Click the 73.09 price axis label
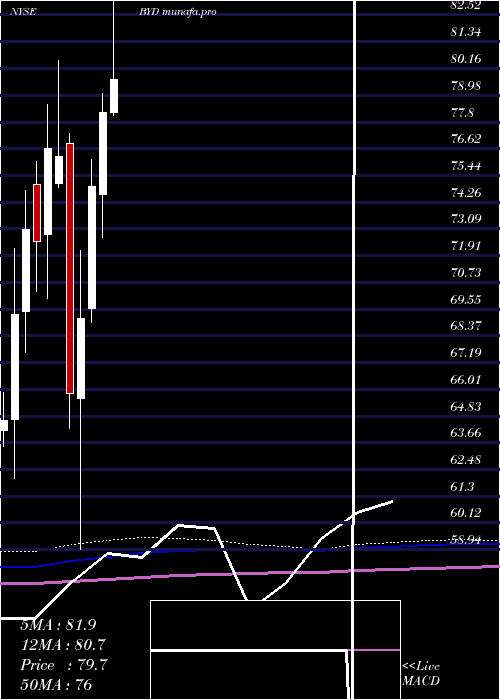The height and width of the screenshot is (700, 500). point(466,219)
